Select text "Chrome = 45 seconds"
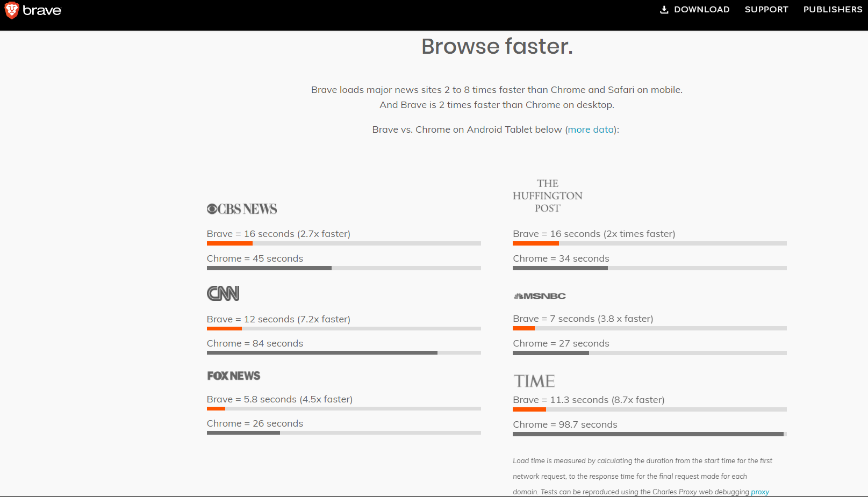 pos(255,258)
